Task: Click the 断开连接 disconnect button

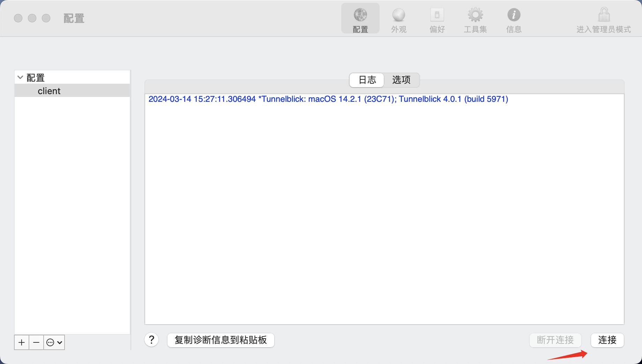Action: pyautogui.click(x=555, y=340)
